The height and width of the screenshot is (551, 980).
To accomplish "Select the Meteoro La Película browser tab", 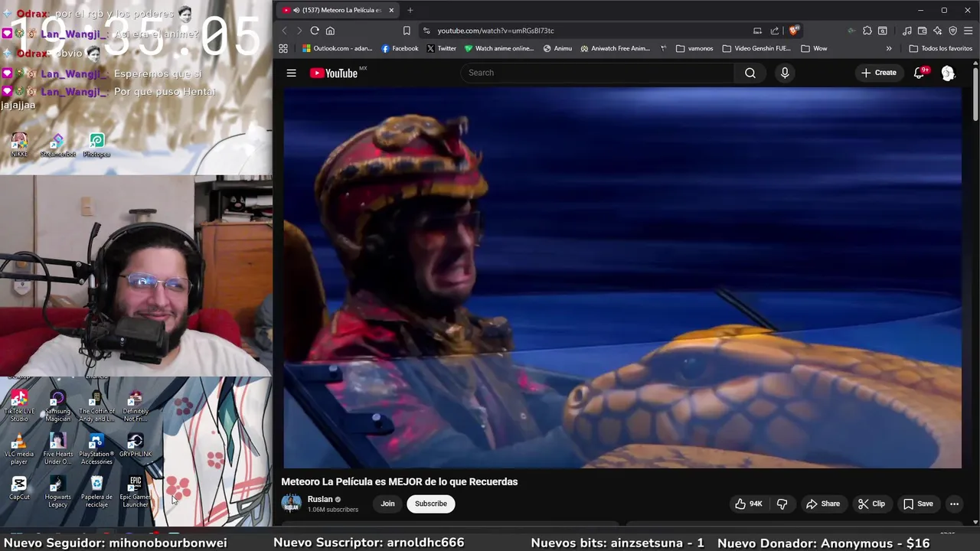I will pos(337,10).
